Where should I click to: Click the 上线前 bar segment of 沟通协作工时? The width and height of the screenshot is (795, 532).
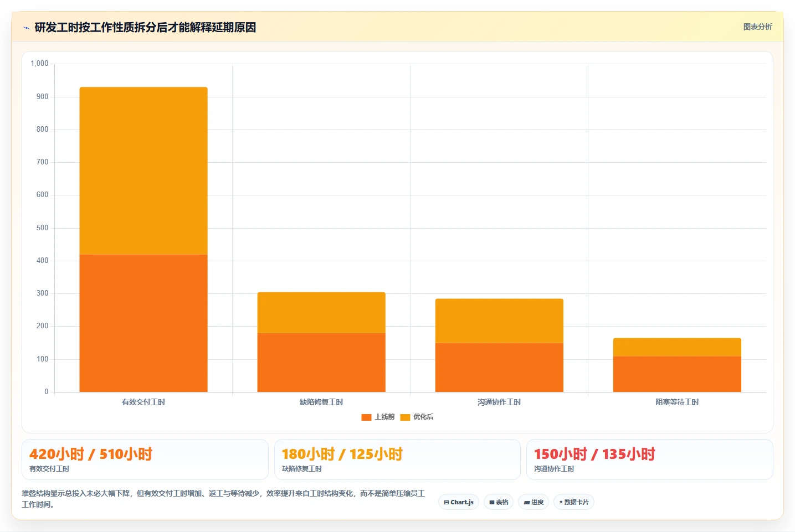click(499, 368)
